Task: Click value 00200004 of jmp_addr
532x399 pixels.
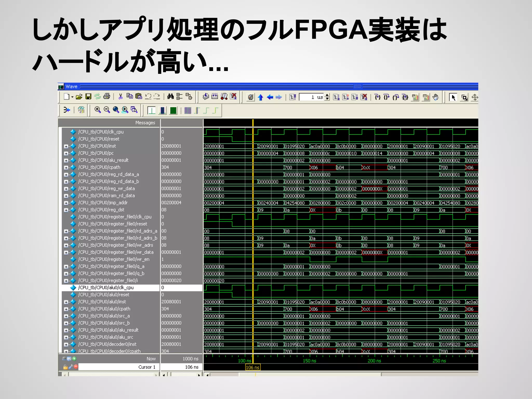Action: click(171, 203)
